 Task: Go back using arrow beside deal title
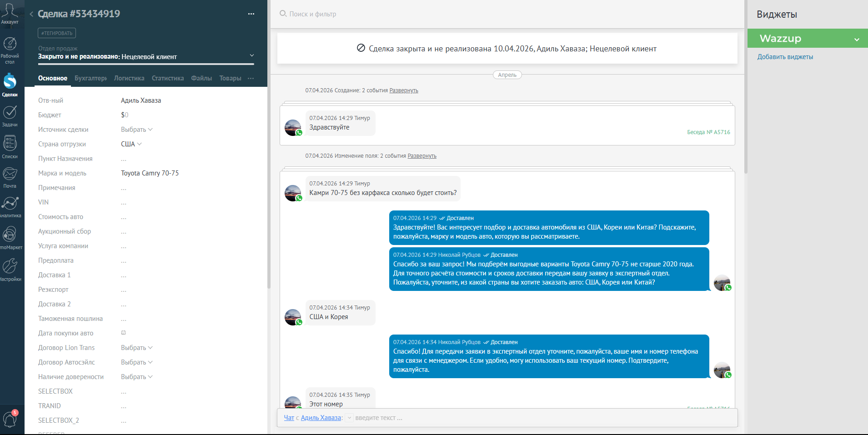click(x=31, y=14)
